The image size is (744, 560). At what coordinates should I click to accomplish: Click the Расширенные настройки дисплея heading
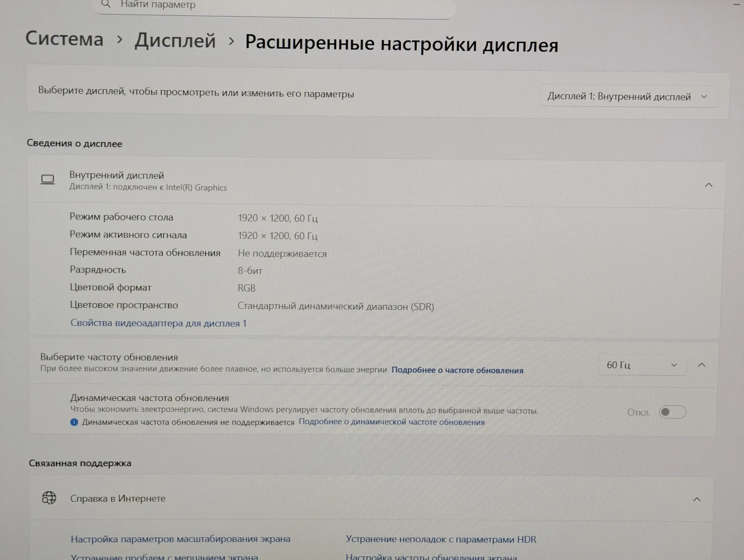(x=402, y=44)
